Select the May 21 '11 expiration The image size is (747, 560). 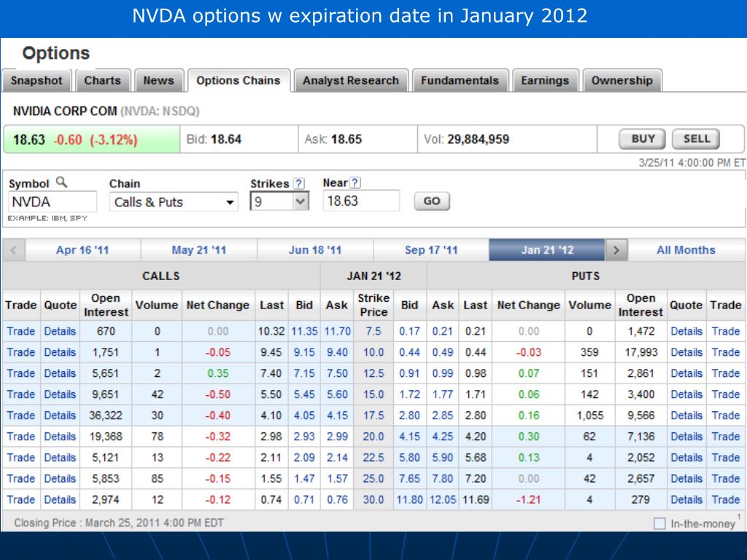(x=198, y=250)
